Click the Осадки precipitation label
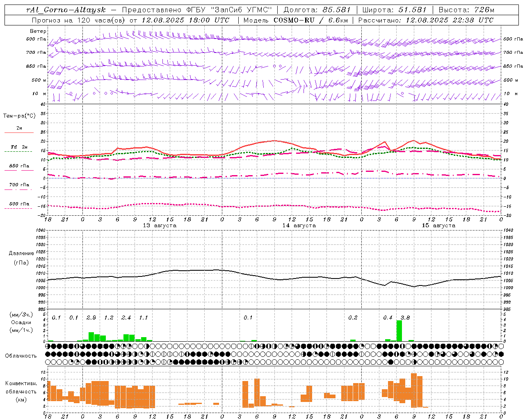This screenshot has height=420, width=525. [21, 322]
